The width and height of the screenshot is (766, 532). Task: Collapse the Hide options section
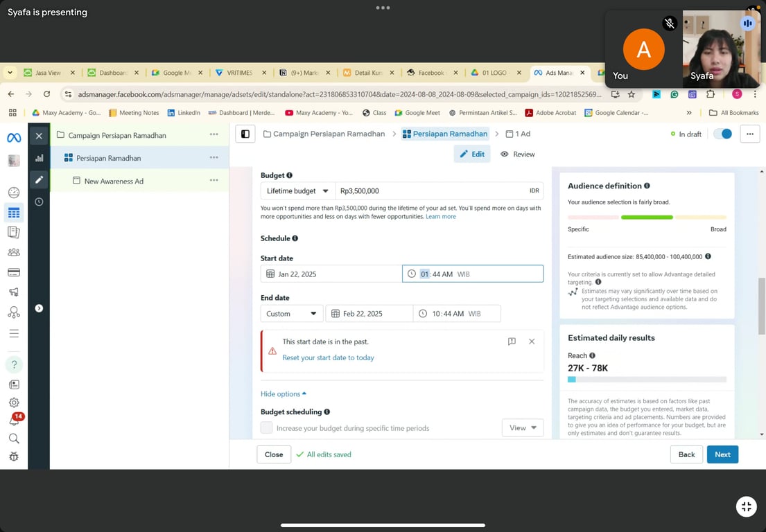[284, 394]
